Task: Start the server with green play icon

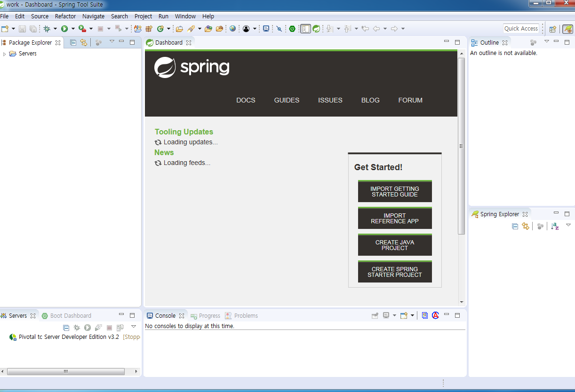Action: pyautogui.click(x=88, y=328)
